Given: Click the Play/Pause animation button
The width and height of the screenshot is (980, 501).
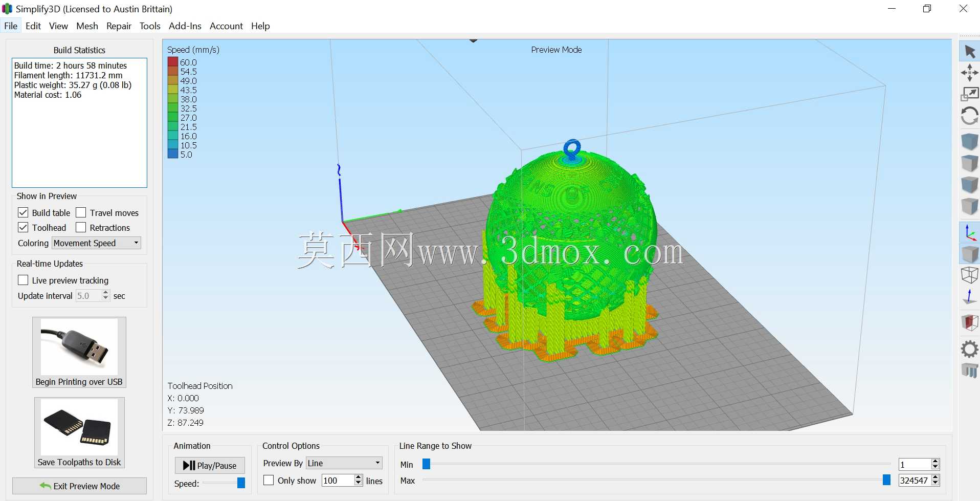Looking at the screenshot, I should pos(210,465).
